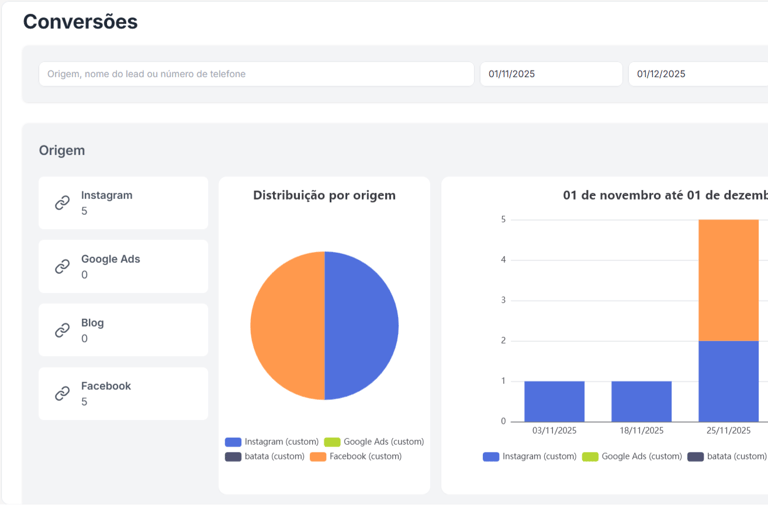The height and width of the screenshot is (505, 768).
Task: Click the link icon beside Facebook
Action: click(x=62, y=394)
